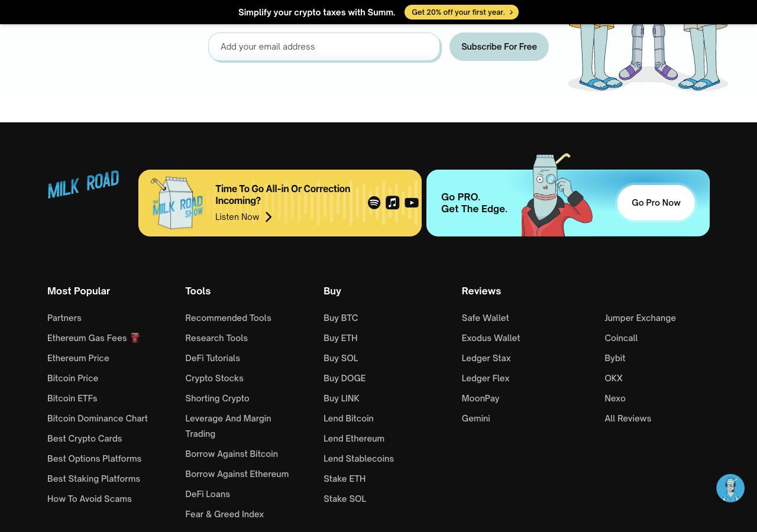Click the Listen Now arrow
Viewport: 757px width, 532px height.
(x=268, y=217)
